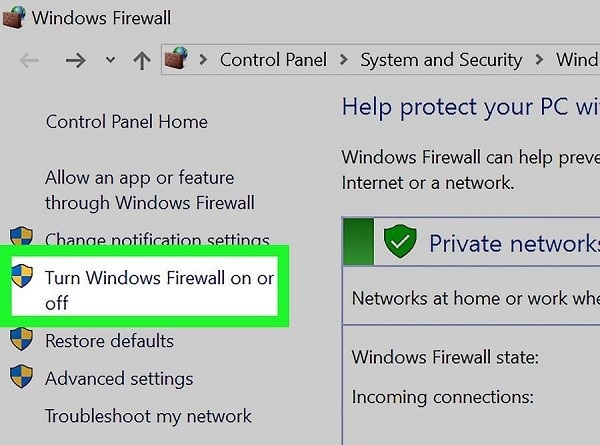600x445 pixels.
Task: Expand the chevron after System and Security
Action: [538, 60]
